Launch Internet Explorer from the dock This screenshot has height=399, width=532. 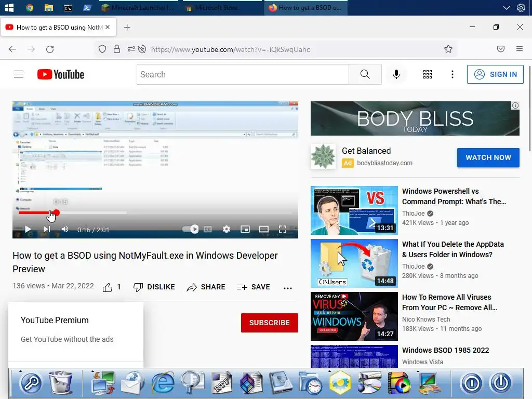pyautogui.click(x=163, y=383)
